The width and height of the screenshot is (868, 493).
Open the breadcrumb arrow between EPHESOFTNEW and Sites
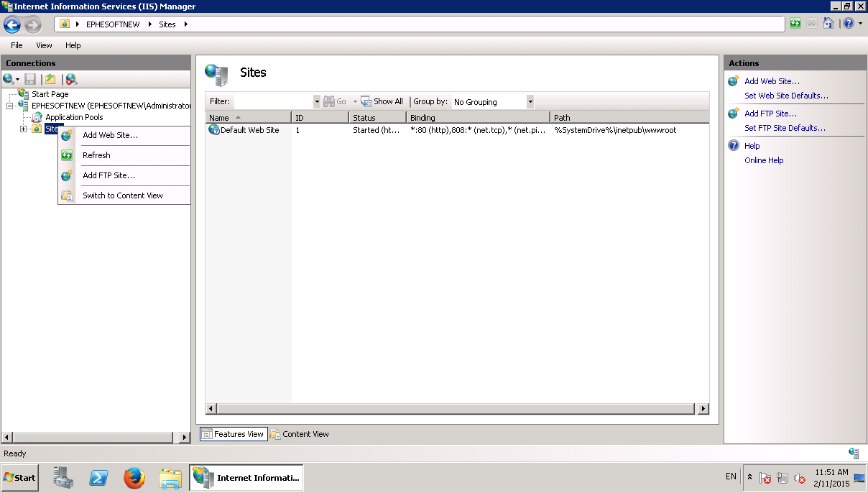coord(151,24)
